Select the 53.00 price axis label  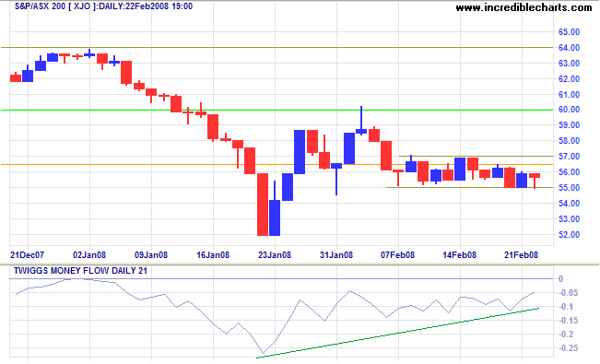coord(569,219)
